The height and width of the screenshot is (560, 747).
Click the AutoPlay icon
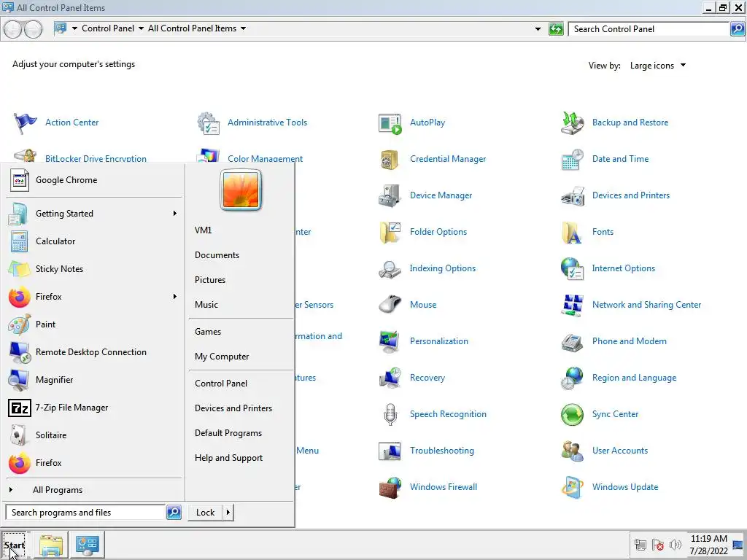(x=390, y=122)
